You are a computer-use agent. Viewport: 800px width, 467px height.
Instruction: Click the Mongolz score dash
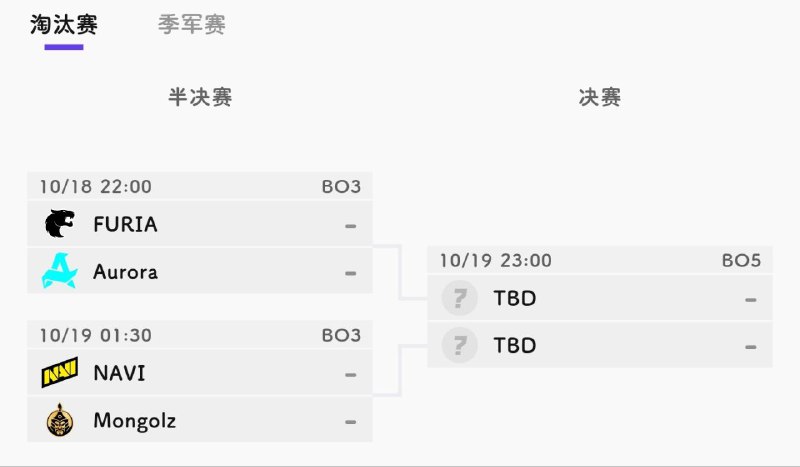(350, 421)
